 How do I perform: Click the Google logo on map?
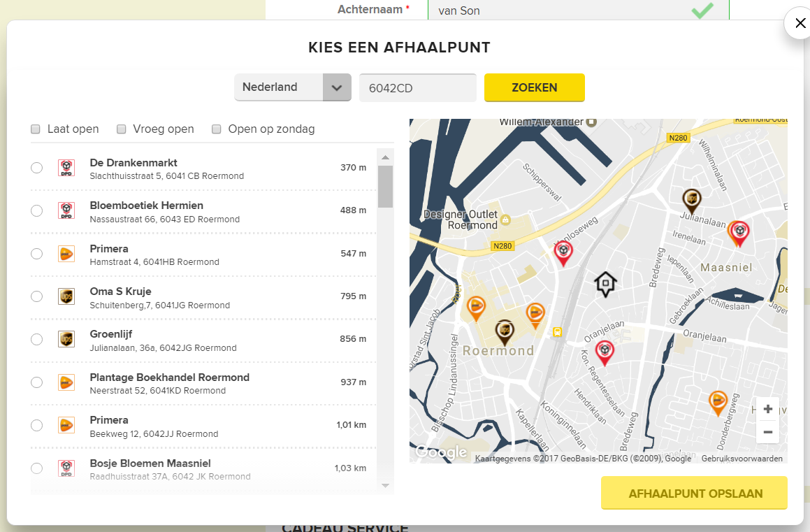tap(441, 452)
